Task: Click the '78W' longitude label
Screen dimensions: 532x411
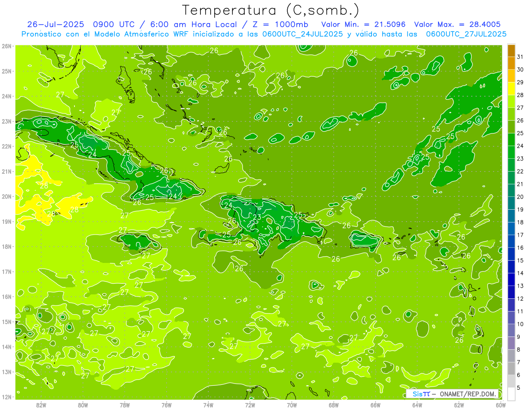Action: coord(125,405)
